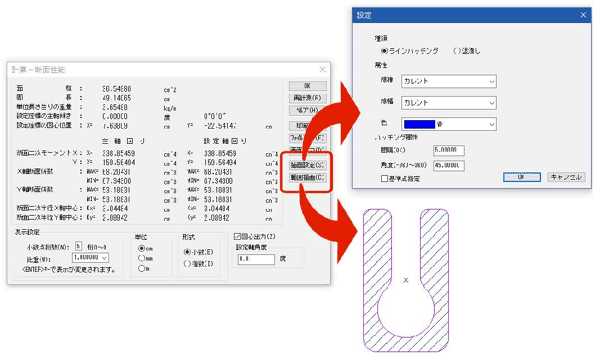
Task: Click the 設定軸角度 angle input field
Action: [256, 259]
